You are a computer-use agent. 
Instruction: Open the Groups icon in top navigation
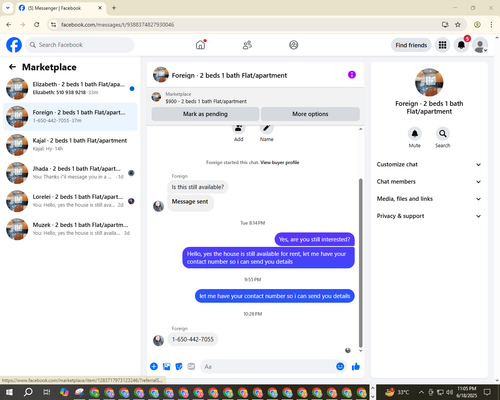294,45
